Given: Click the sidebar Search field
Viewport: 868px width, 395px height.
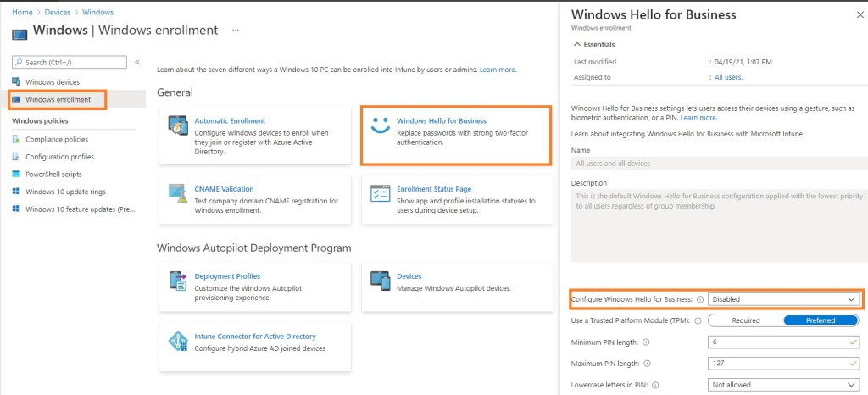Looking at the screenshot, I should [x=70, y=62].
